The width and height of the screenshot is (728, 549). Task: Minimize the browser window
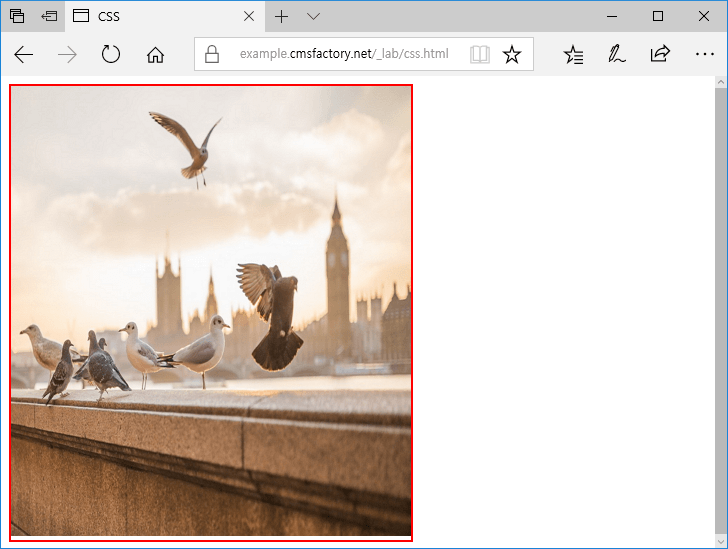click(612, 16)
